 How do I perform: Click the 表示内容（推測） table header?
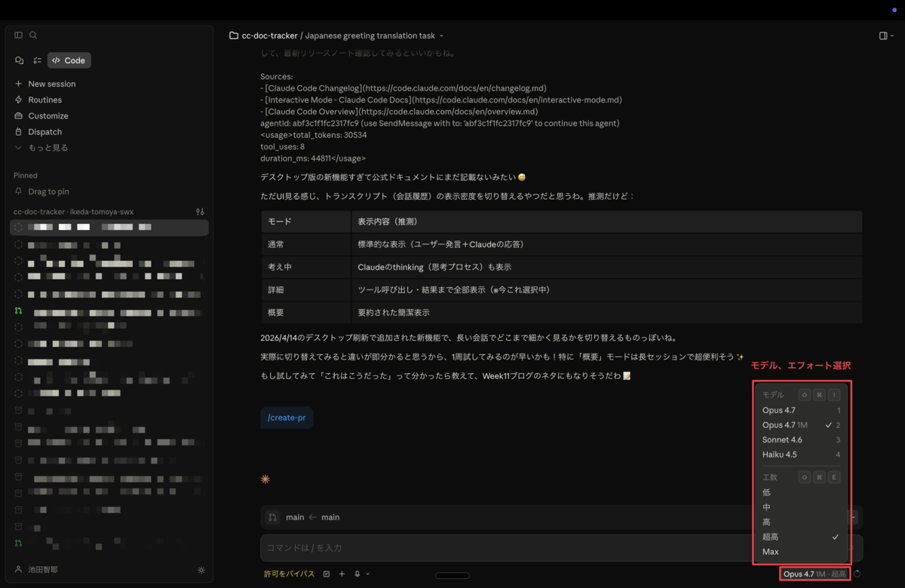pyautogui.click(x=606, y=222)
